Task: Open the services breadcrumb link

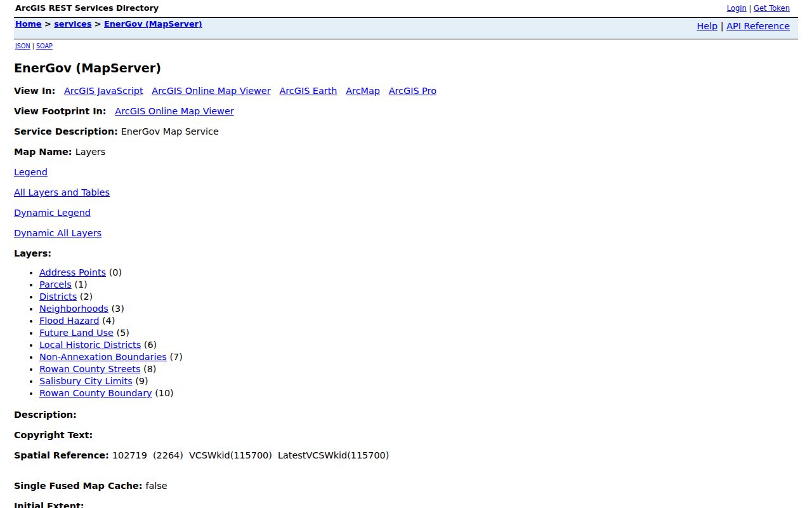Action: [73, 24]
